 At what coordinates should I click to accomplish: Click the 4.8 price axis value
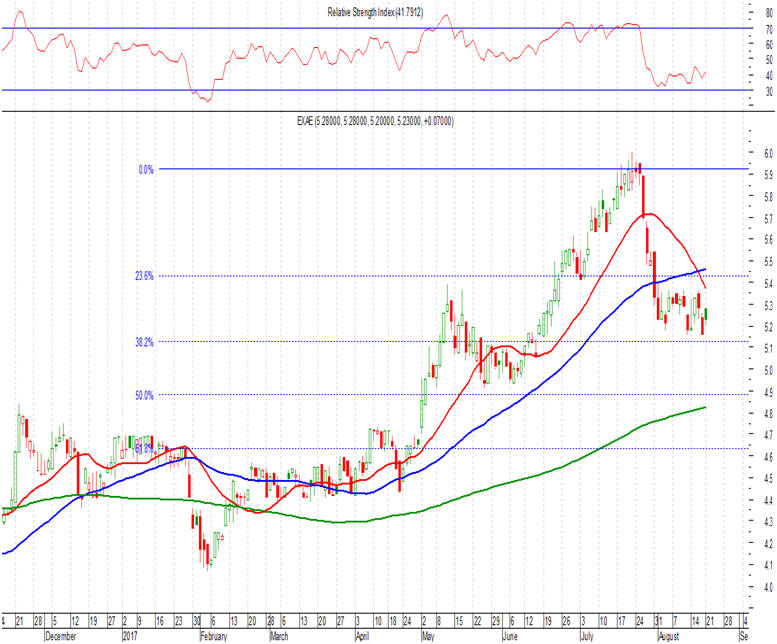tap(768, 413)
